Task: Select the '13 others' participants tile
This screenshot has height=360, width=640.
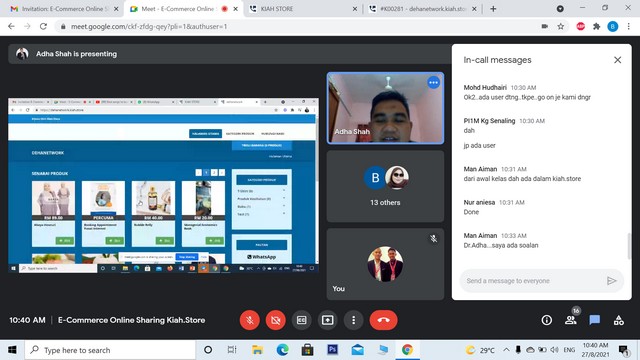Action: click(385, 186)
